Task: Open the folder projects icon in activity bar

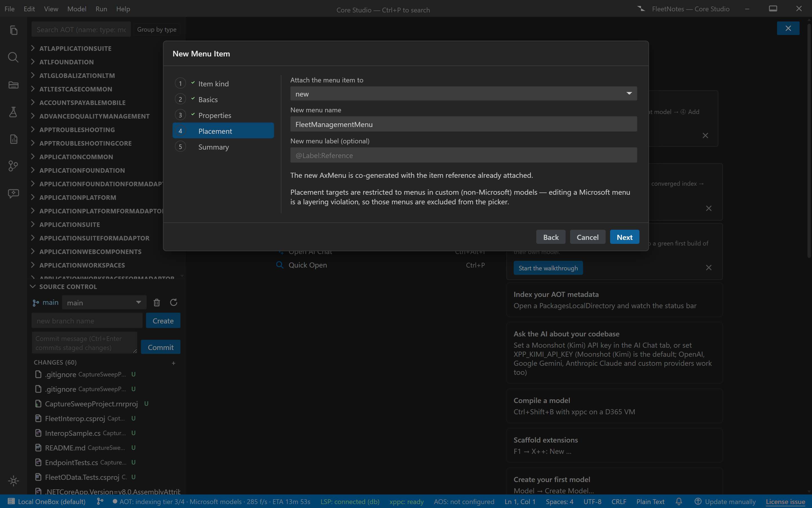Action: click(x=14, y=85)
